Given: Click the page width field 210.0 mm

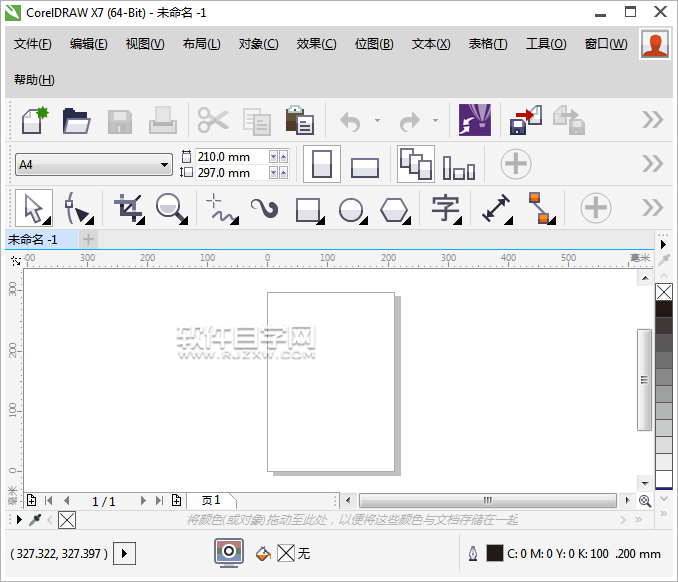Looking at the screenshot, I should tap(231, 157).
